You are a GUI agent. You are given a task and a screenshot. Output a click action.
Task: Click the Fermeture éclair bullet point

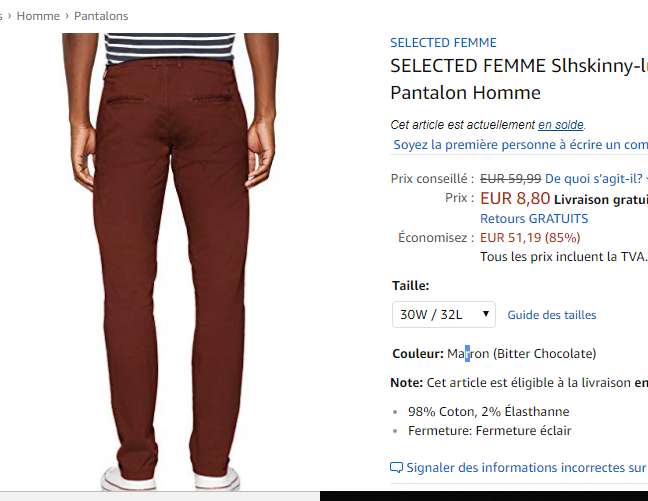[x=489, y=431]
